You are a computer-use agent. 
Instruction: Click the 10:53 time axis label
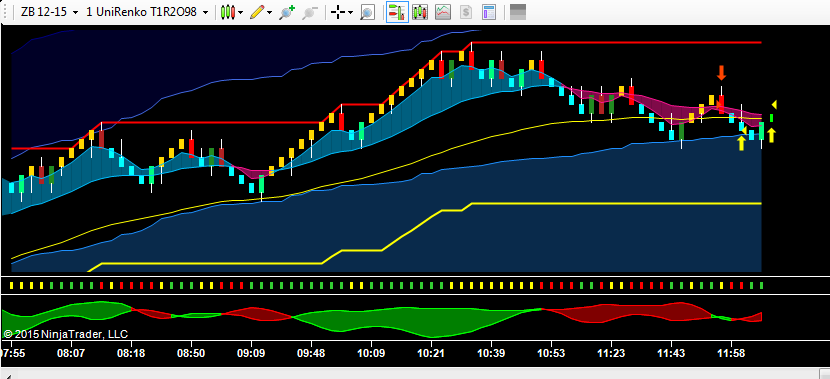coord(551,353)
